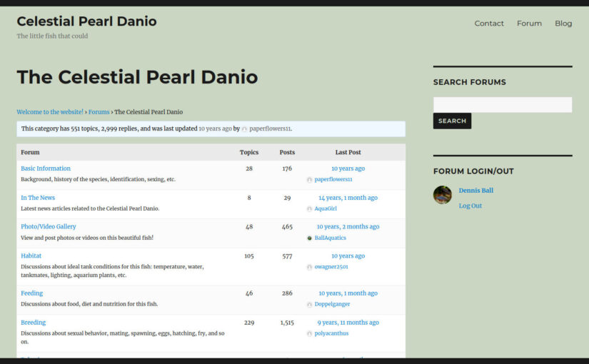Open '14 years, 1 month ago' last post
This screenshot has height=364, width=589.
point(348,198)
